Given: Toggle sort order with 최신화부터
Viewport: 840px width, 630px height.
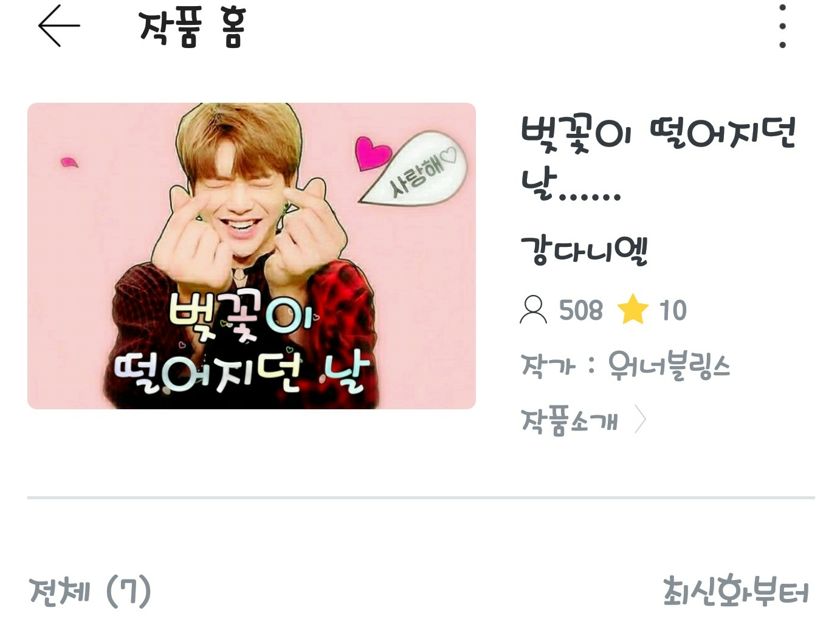Looking at the screenshot, I should [736, 591].
